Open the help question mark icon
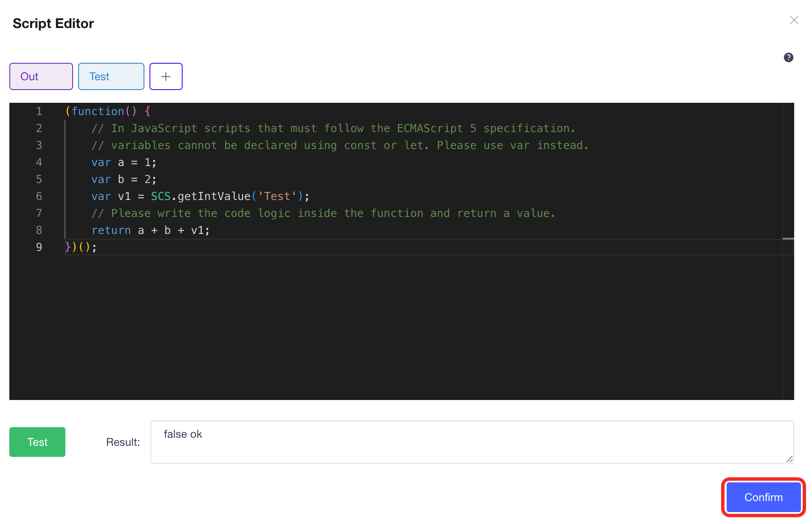The width and height of the screenshot is (812, 524). pos(788,57)
